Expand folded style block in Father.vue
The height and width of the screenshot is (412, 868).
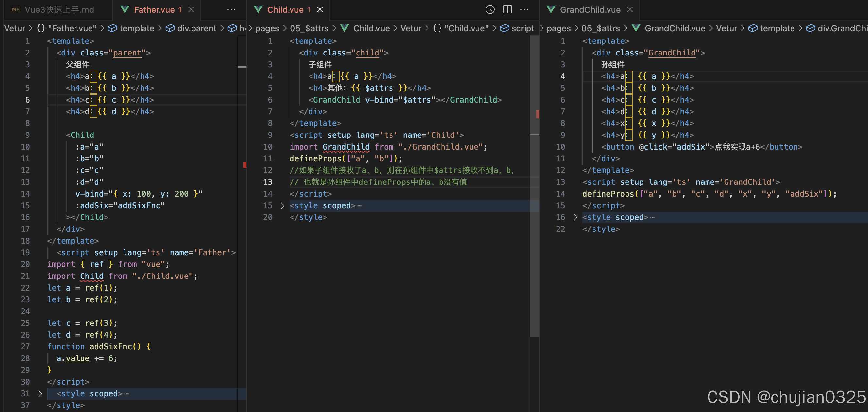click(40, 393)
